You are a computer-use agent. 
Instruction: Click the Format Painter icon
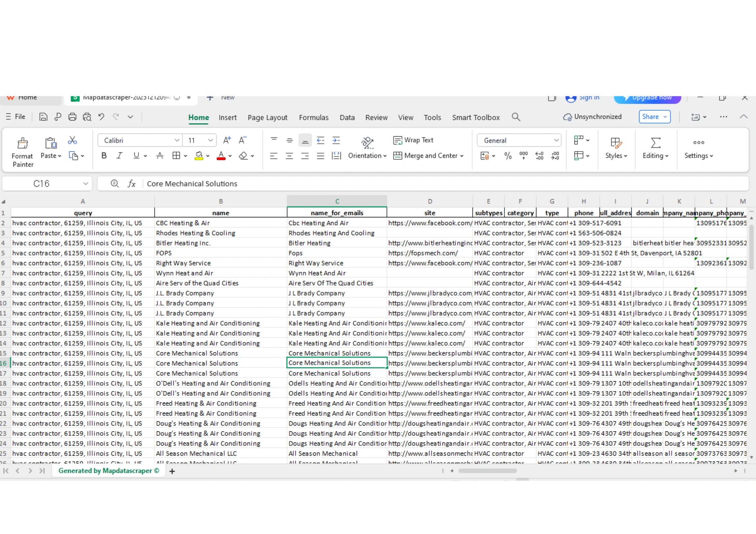(x=23, y=144)
